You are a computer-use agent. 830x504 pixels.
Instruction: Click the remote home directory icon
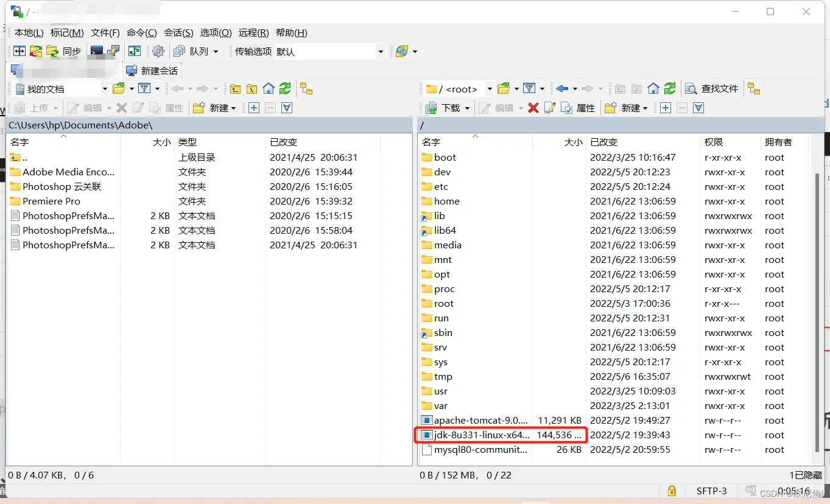click(653, 89)
